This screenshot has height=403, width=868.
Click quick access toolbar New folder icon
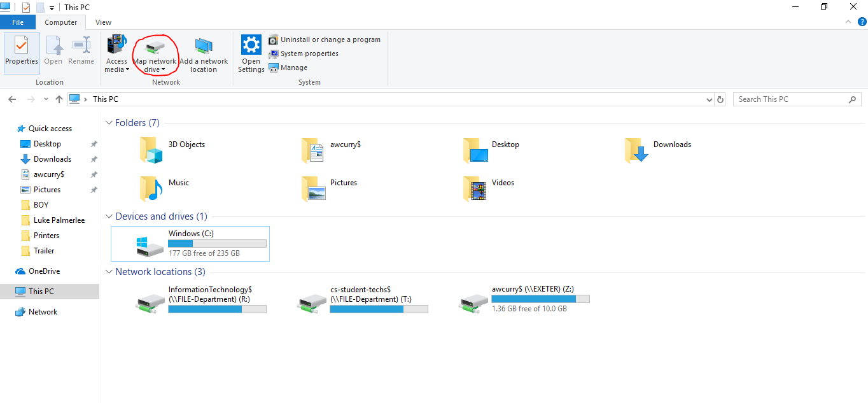pos(40,7)
